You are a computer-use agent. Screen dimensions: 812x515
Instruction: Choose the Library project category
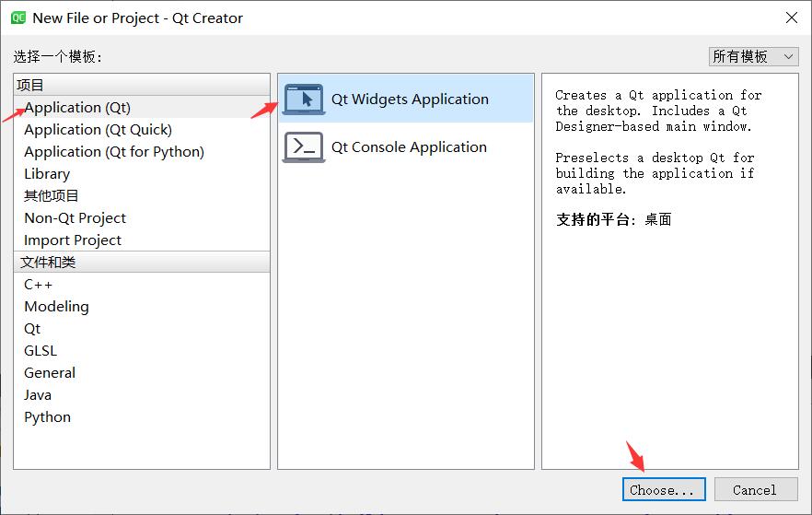47,174
